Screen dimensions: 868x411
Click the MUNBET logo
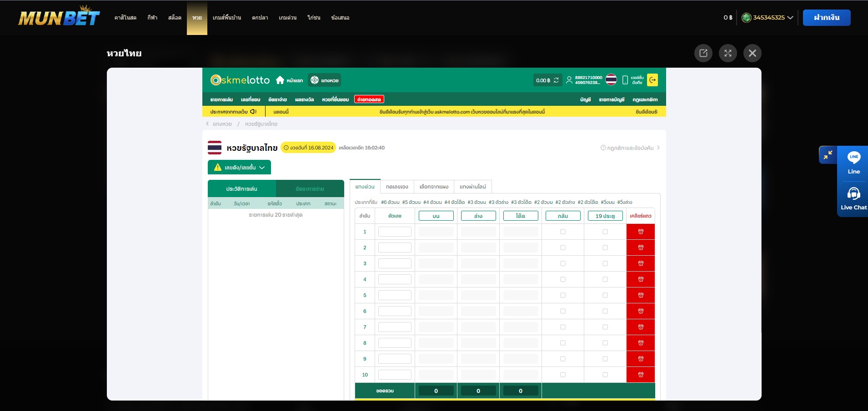(59, 17)
